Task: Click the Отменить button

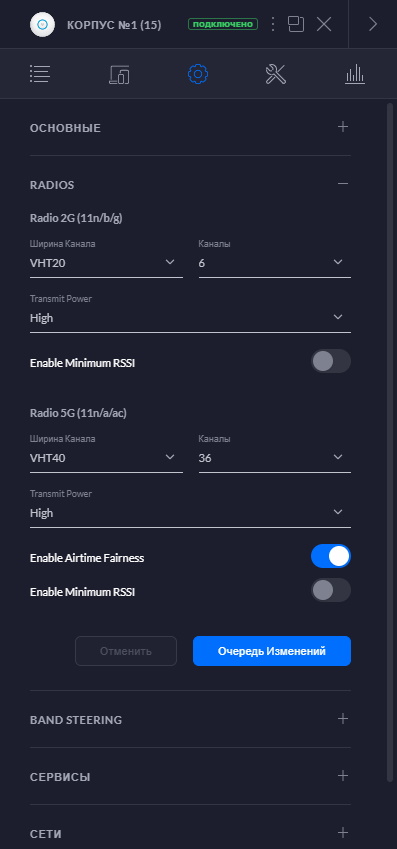Action: (126, 651)
